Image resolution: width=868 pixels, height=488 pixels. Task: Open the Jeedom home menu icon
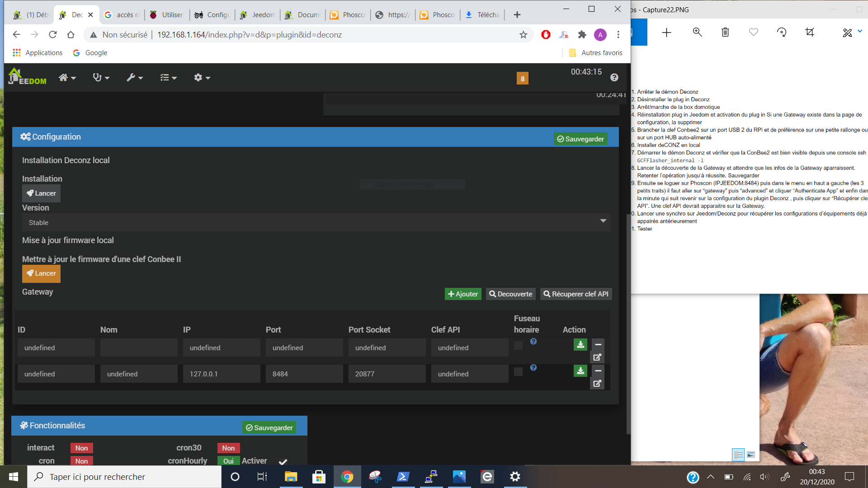(67, 78)
